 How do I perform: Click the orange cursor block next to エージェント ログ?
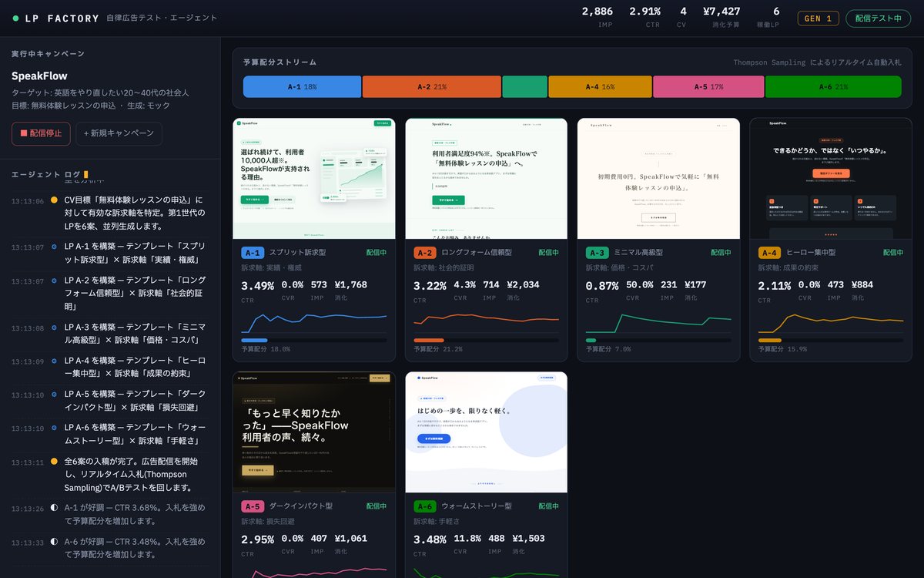click(x=85, y=175)
